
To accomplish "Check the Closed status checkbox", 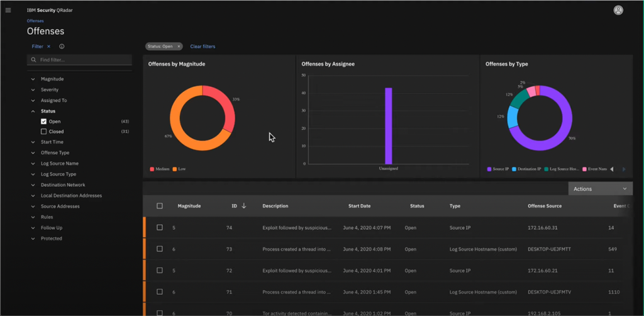I will point(43,132).
